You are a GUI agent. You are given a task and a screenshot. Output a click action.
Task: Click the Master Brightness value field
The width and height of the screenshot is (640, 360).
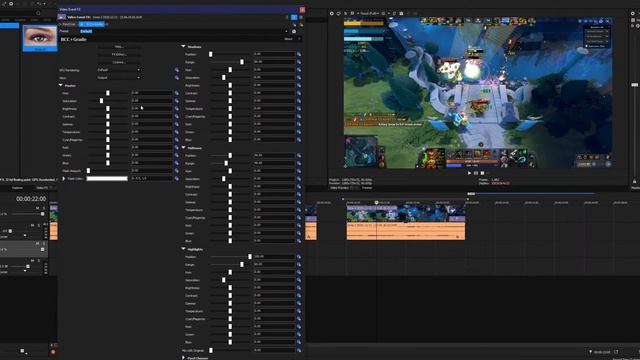(x=151, y=109)
